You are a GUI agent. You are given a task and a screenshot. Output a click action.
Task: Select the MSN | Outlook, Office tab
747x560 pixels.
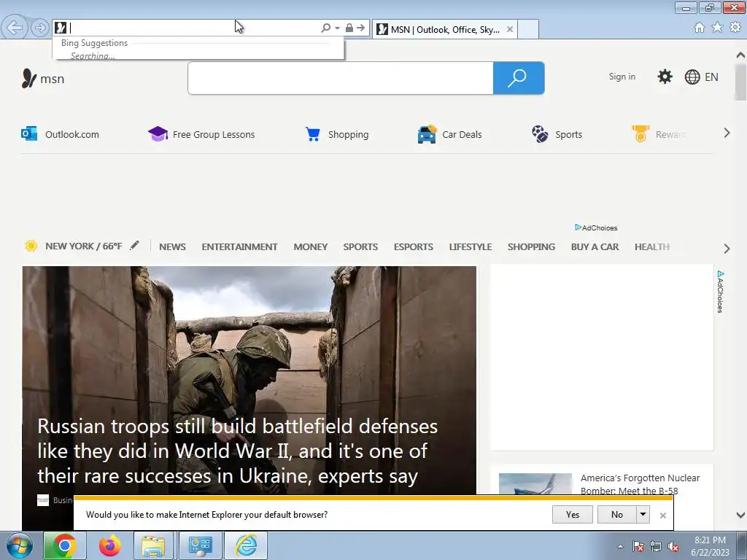click(445, 29)
